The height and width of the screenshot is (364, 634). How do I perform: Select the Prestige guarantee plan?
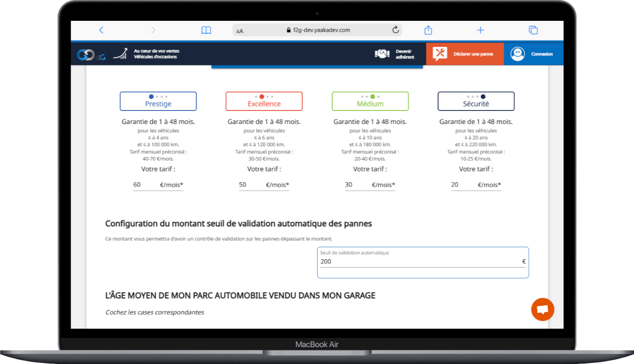(x=158, y=101)
